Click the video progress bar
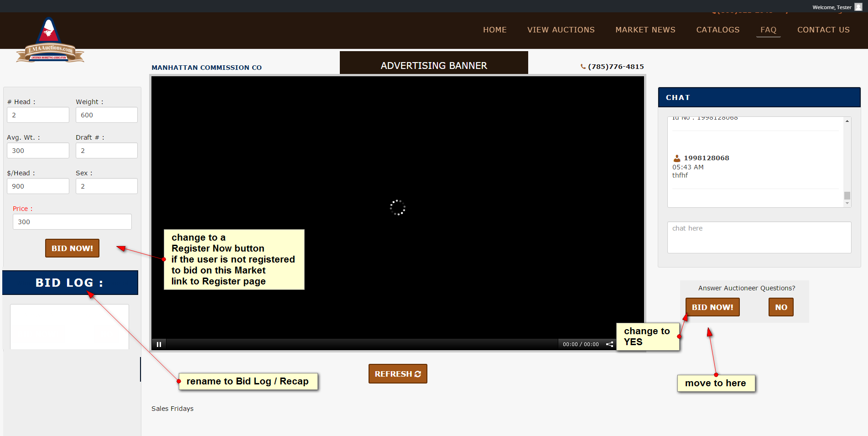The image size is (868, 436). tap(362, 344)
